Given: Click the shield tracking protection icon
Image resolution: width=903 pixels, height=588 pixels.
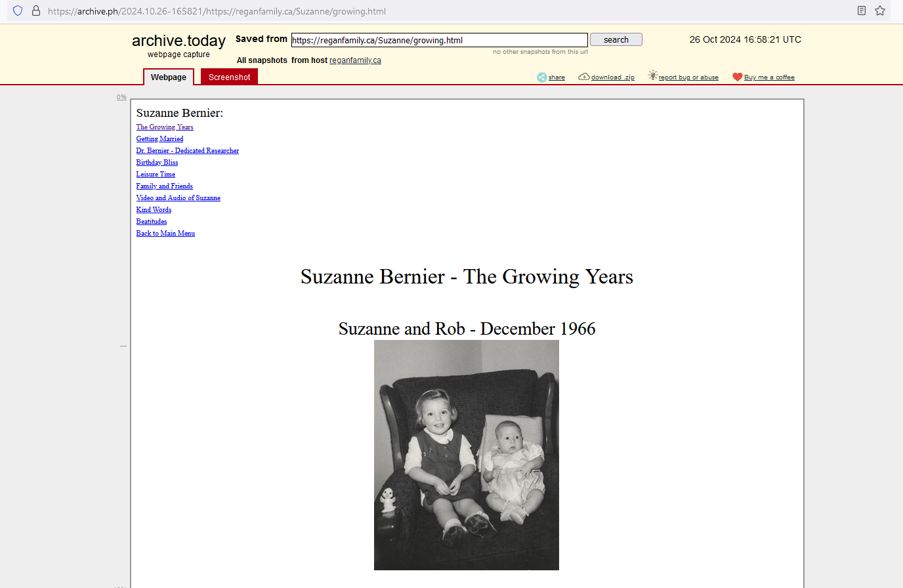Looking at the screenshot, I should 18,10.
